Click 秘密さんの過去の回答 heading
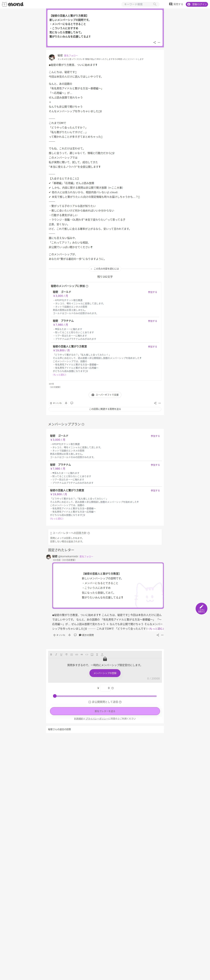The width and height of the screenshot is (210, 980). pos(60,729)
